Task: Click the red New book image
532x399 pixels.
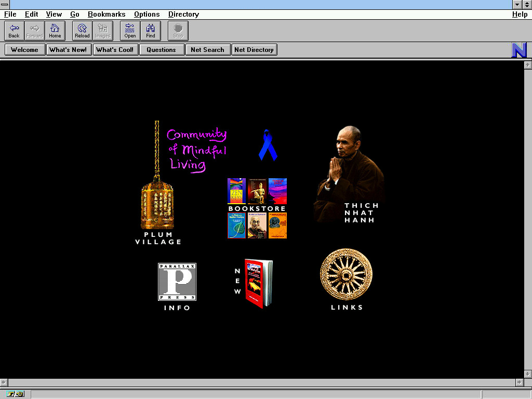Action: [x=258, y=283]
